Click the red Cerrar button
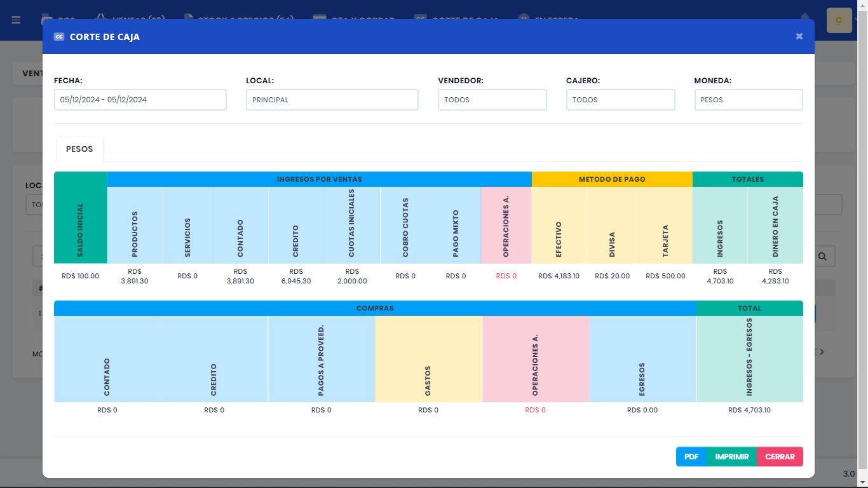 780,457
